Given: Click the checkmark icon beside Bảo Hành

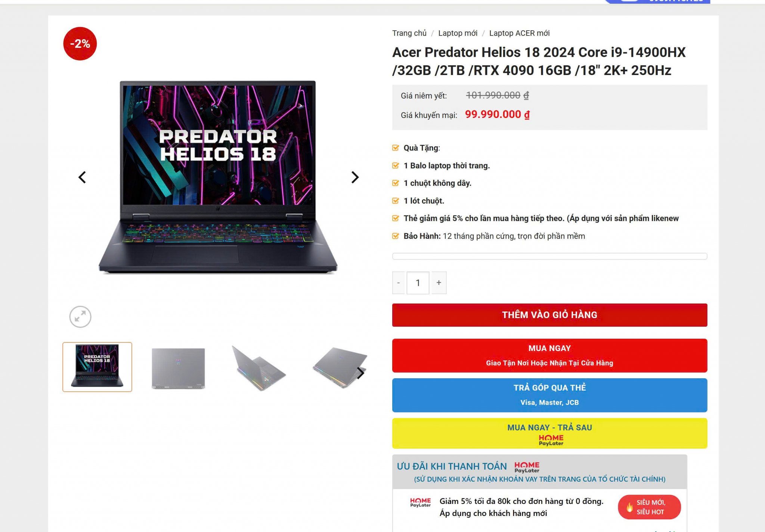Looking at the screenshot, I should pos(396,236).
